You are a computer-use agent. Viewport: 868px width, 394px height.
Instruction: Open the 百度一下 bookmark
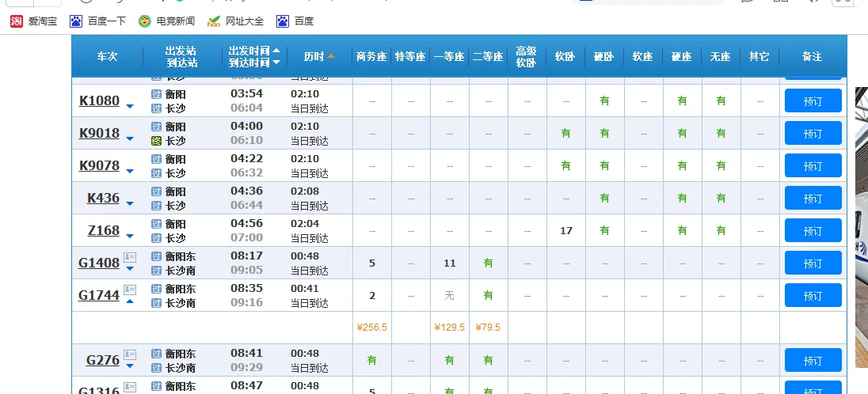[98, 21]
